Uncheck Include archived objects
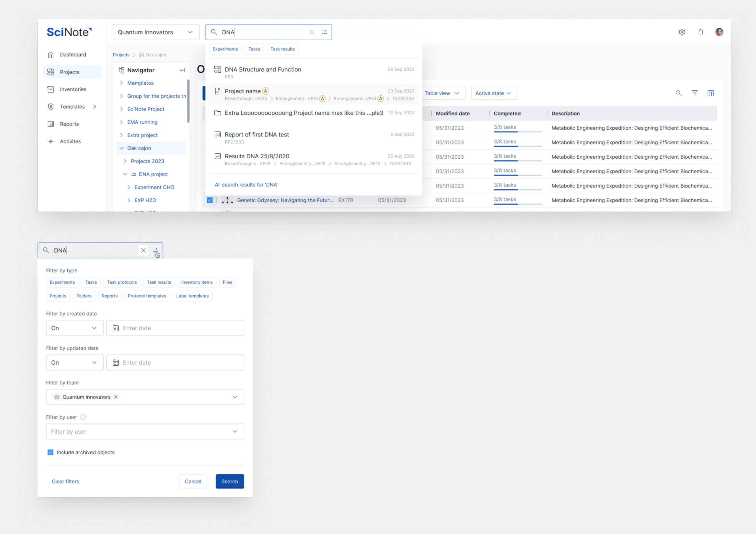This screenshot has width=756, height=534. coord(50,452)
